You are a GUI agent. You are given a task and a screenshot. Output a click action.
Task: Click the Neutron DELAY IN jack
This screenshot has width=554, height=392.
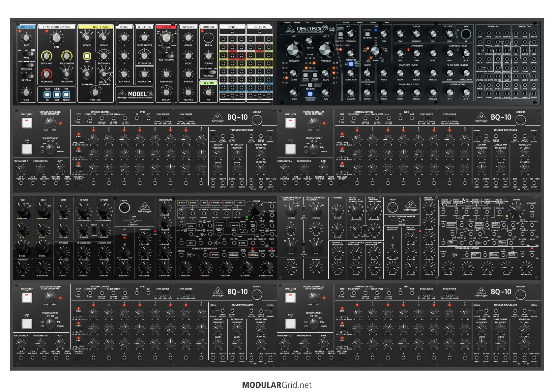point(498,59)
